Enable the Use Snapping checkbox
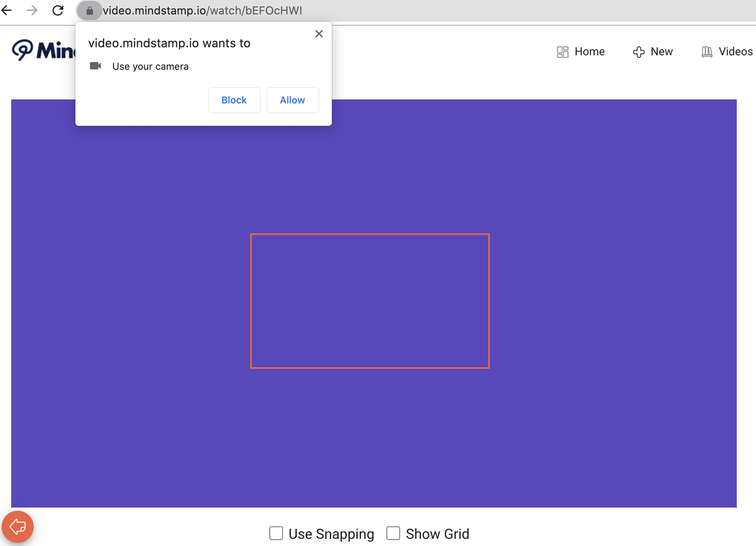The image size is (756, 546). (x=276, y=533)
